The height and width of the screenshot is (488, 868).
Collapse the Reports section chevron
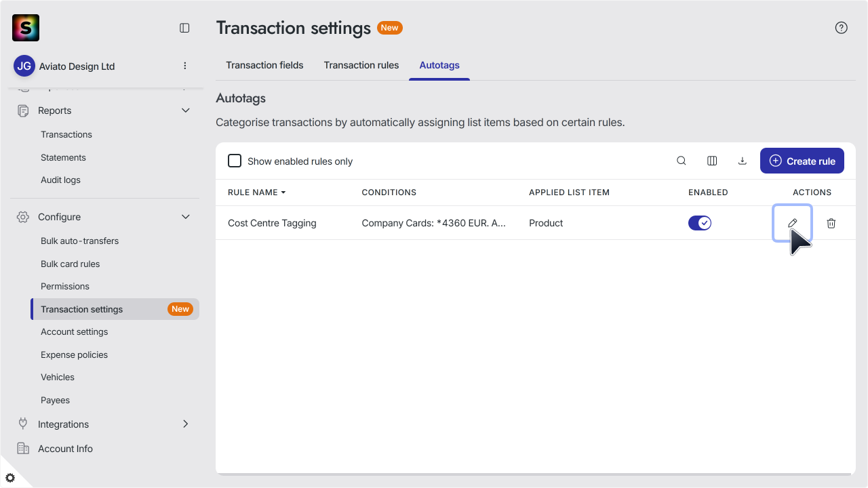[186, 110]
